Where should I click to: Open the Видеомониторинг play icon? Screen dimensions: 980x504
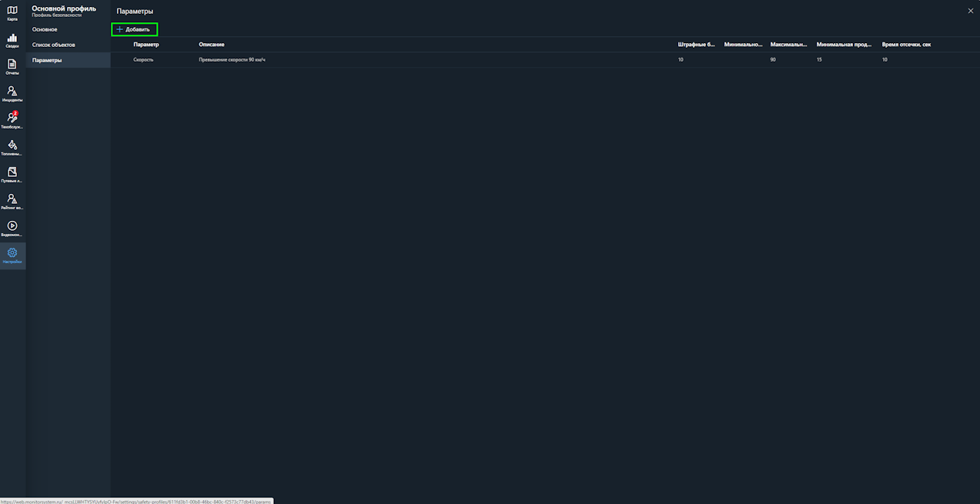(12, 228)
